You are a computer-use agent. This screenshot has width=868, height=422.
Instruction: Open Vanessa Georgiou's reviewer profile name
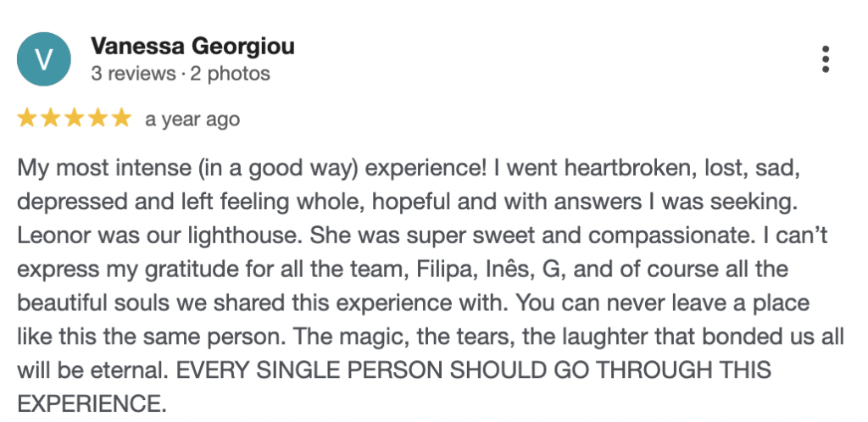point(192,46)
